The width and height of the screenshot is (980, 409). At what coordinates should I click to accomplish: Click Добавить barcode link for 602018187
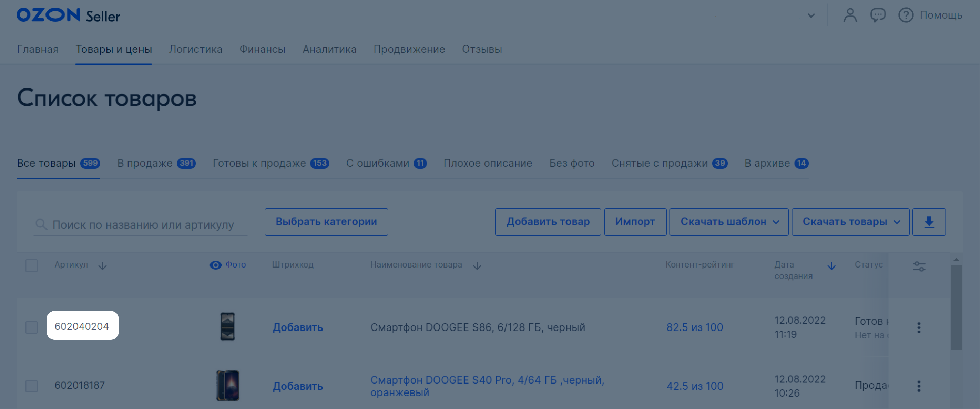pos(297,386)
